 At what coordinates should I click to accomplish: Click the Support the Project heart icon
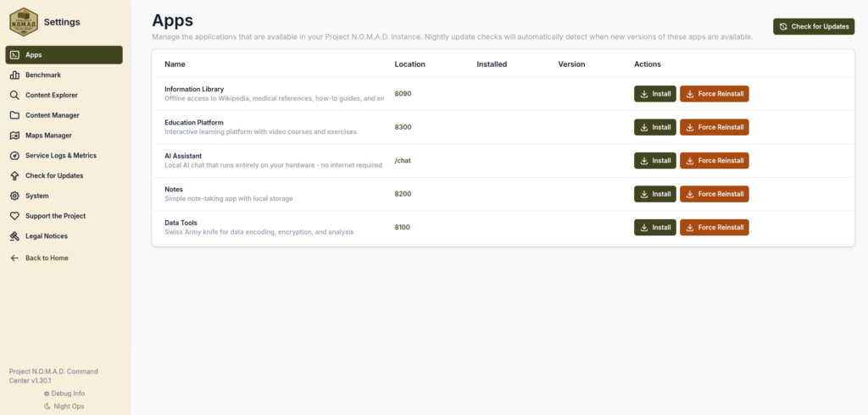pos(15,216)
